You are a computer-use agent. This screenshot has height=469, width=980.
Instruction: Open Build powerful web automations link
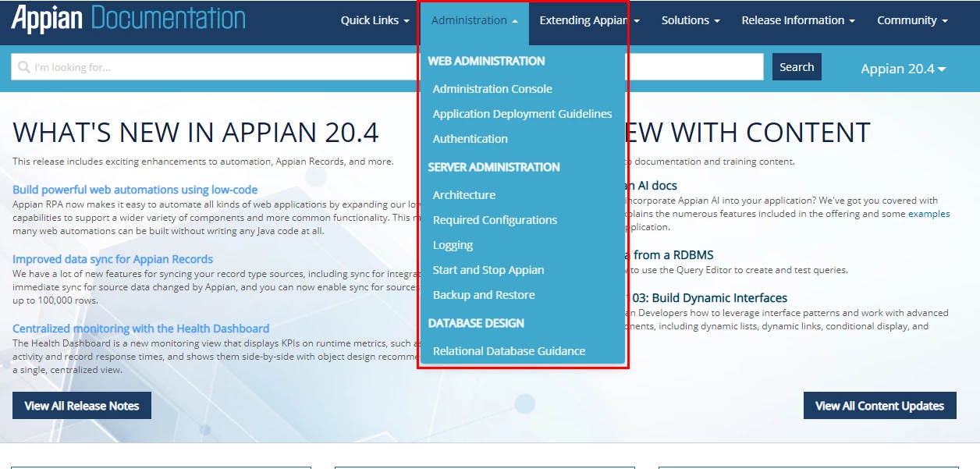[x=135, y=190]
